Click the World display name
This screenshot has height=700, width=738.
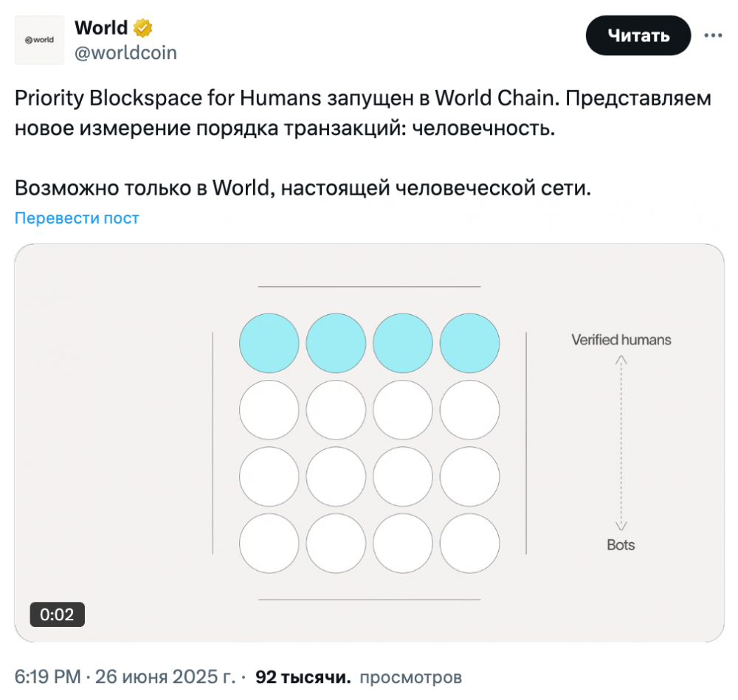point(101,29)
